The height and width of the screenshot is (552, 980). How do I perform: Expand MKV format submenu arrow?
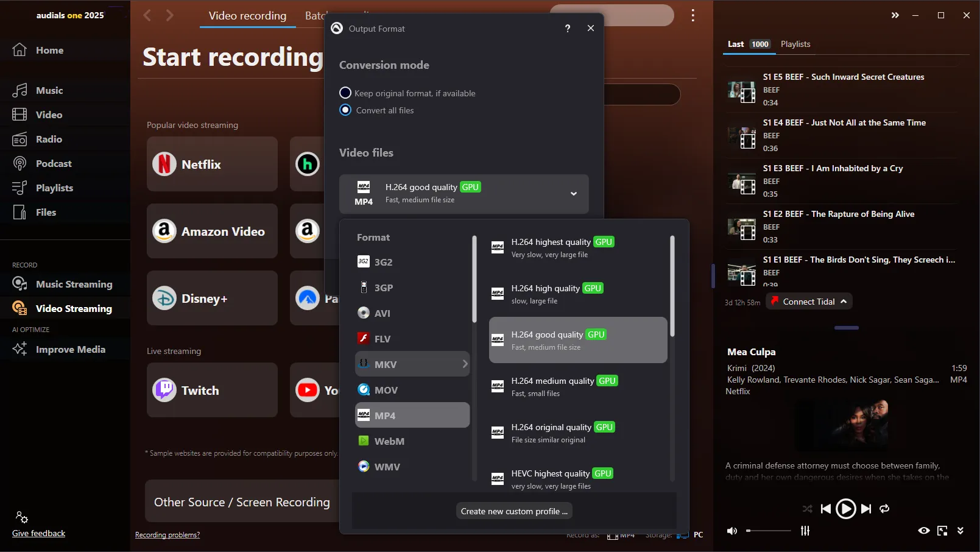[465, 364]
